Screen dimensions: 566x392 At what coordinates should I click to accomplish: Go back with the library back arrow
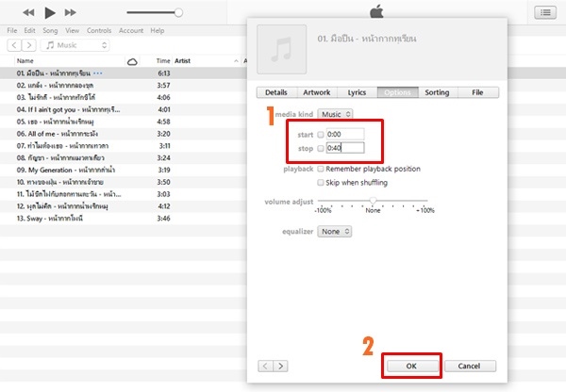(x=14, y=45)
